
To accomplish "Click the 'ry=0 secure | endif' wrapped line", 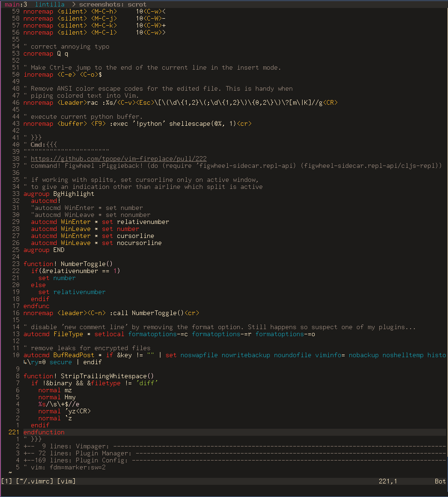I will (x=63, y=362).
